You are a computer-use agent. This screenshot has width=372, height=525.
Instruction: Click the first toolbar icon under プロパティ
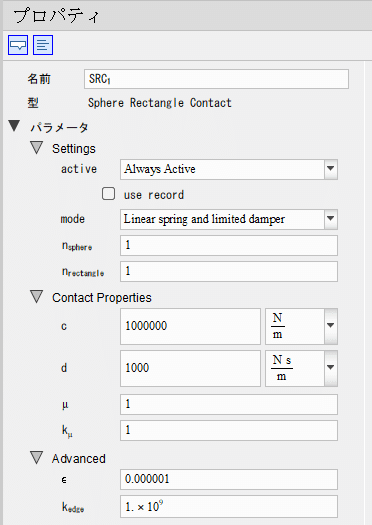coord(18,45)
